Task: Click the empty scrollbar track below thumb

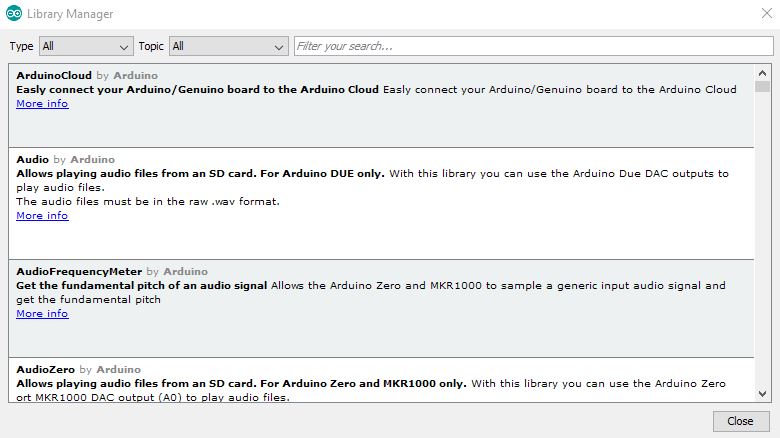Action: [x=762, y=239]
